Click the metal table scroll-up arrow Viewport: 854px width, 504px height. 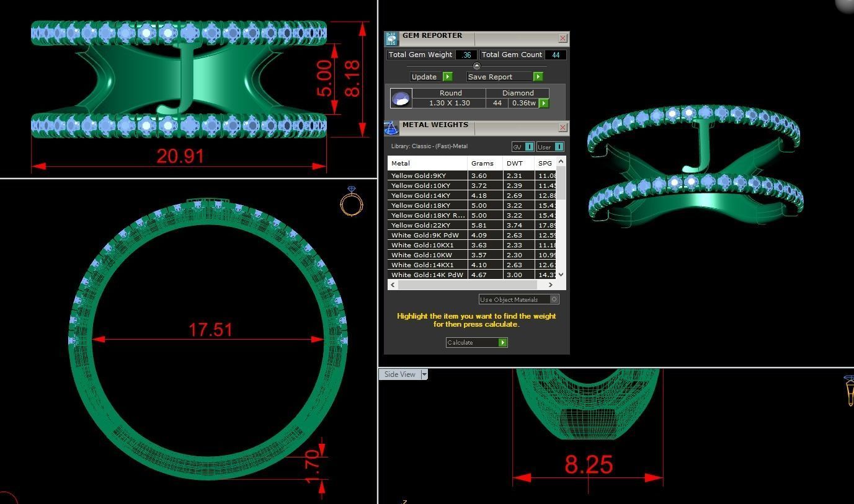(x=561, y=161)
